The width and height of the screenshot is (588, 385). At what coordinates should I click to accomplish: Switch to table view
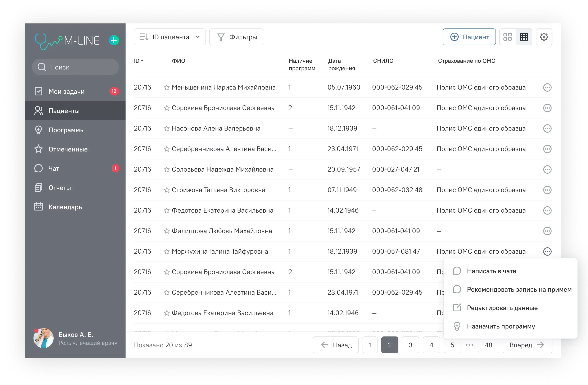pos(524,37)
